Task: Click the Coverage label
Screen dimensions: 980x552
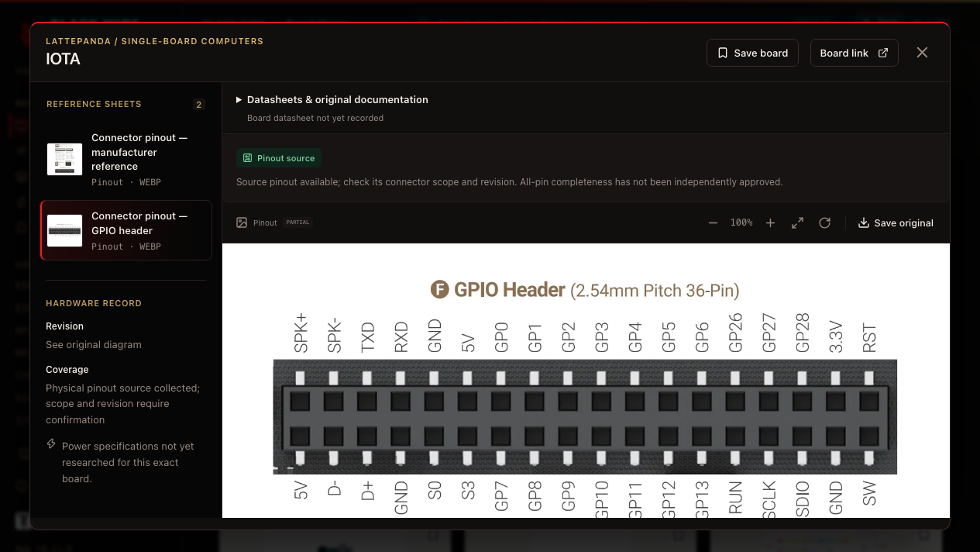Action: pos(67,370)
